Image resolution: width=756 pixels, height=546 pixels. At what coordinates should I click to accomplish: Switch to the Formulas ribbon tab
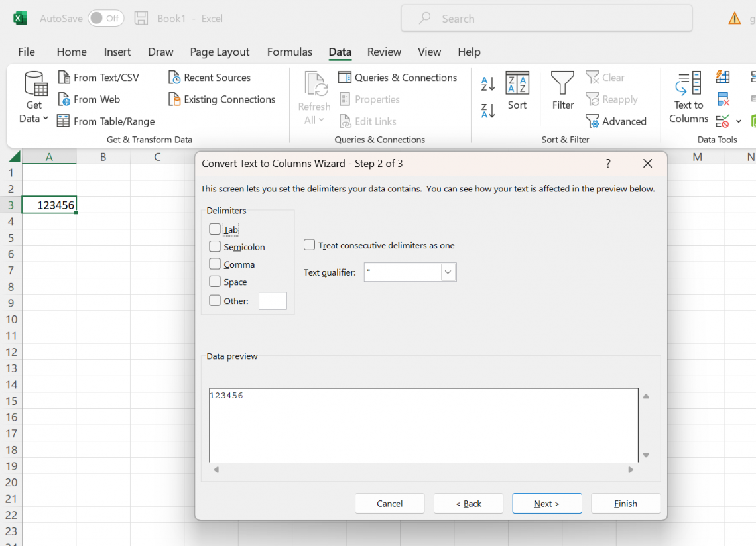tap(289, 52)
